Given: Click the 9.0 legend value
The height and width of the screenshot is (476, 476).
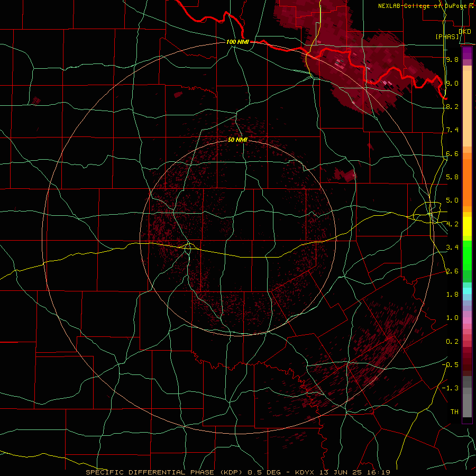Looking at the screenshot, I should point(452,83).
